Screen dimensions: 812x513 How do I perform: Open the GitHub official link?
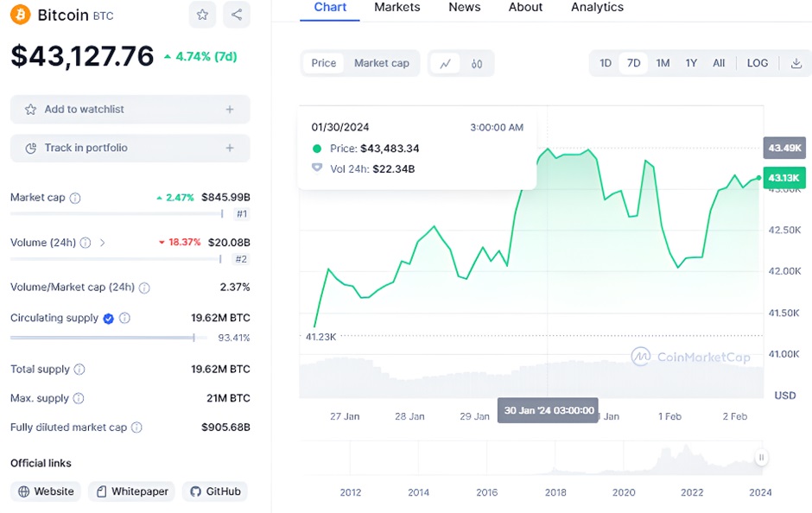click(x=214, y=491)
